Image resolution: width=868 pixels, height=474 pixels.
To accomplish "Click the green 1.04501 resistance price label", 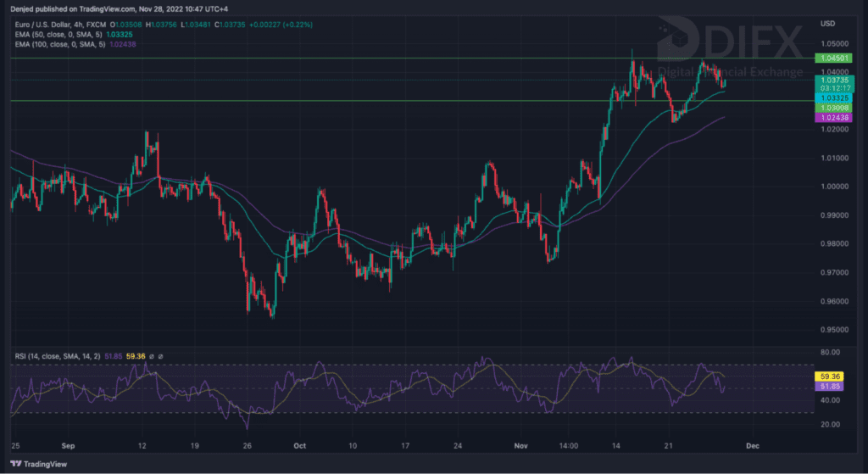I will (827, 58).
